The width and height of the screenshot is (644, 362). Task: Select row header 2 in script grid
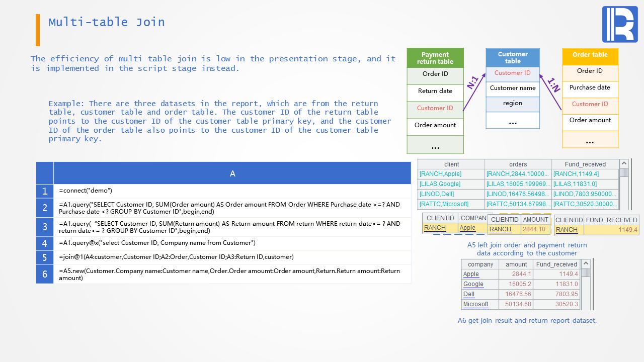tap(45, 208)
